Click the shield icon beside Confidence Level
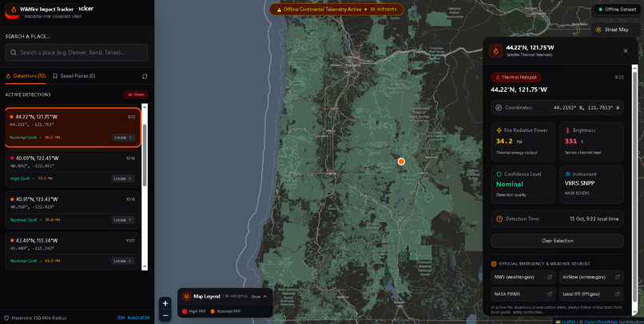Viewport: 644px width, 324px height. point(499,174)
